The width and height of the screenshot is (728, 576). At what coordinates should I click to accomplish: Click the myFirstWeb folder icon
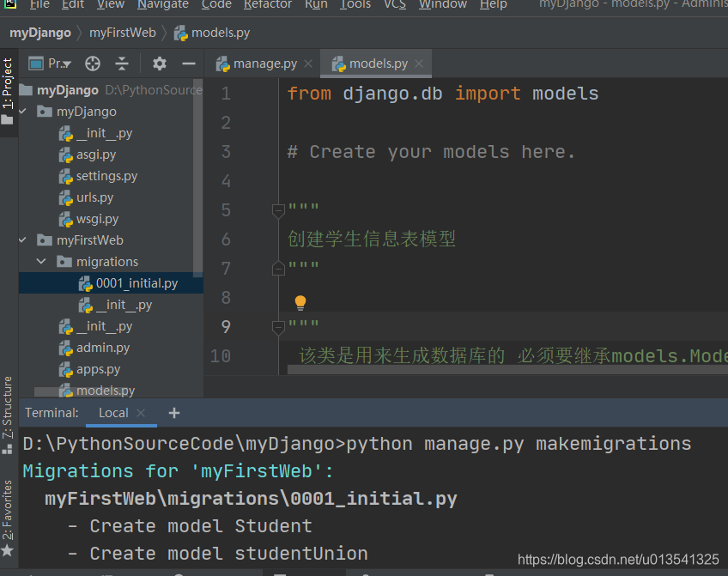point(45,240)
